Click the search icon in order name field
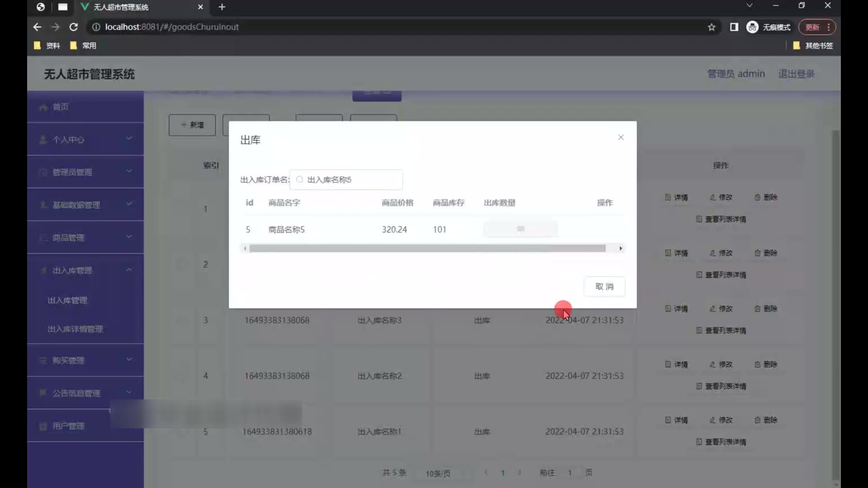 pyautogui.click(x=299, y=180)
